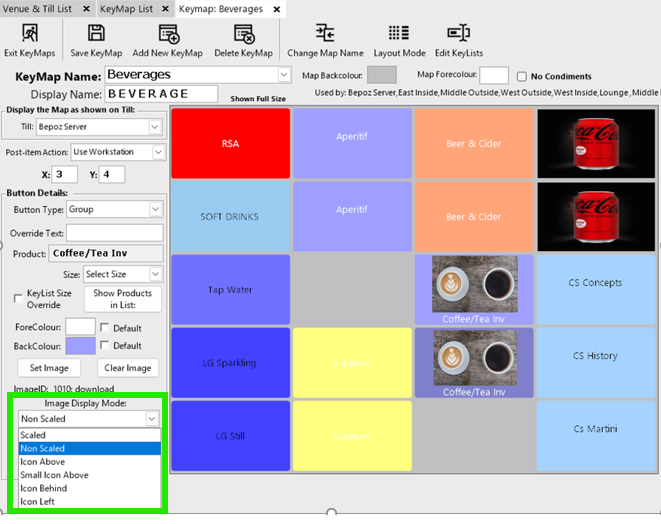Click the Save KeyMap disk icon

[x=96, y=34]
